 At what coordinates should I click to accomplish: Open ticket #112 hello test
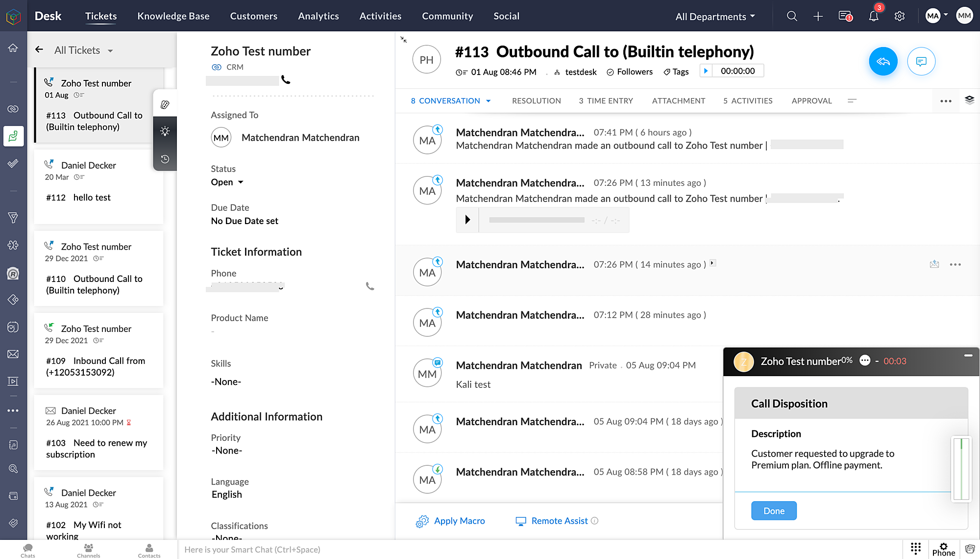[x=98, y=186]
